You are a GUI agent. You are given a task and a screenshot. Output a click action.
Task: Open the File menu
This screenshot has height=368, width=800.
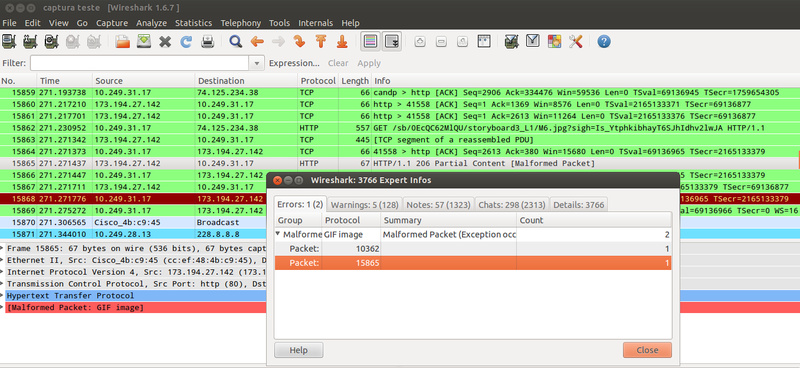[9, 23]
